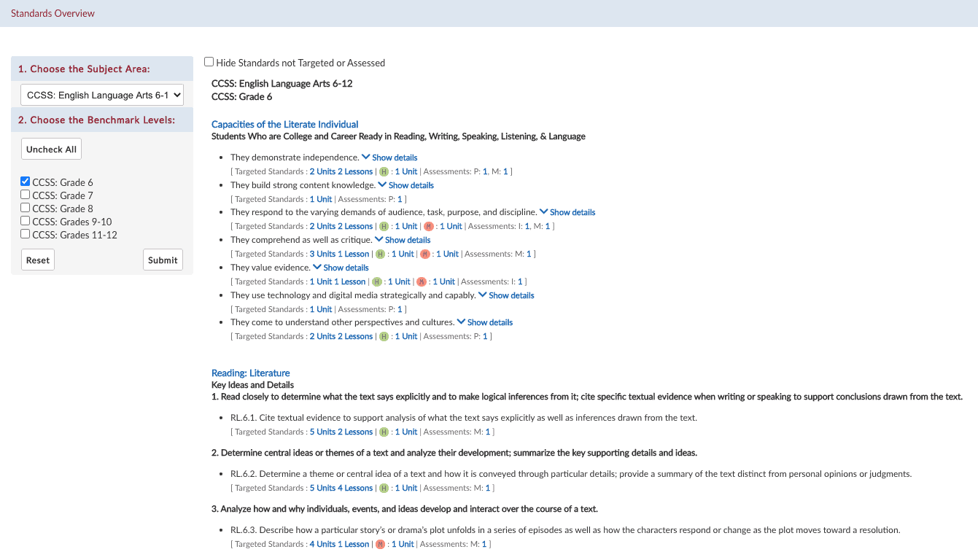978x560 pixels.
Task: Open '5 Units 4 Lessons' link under RL.6.2
Action: coord(341,489)
